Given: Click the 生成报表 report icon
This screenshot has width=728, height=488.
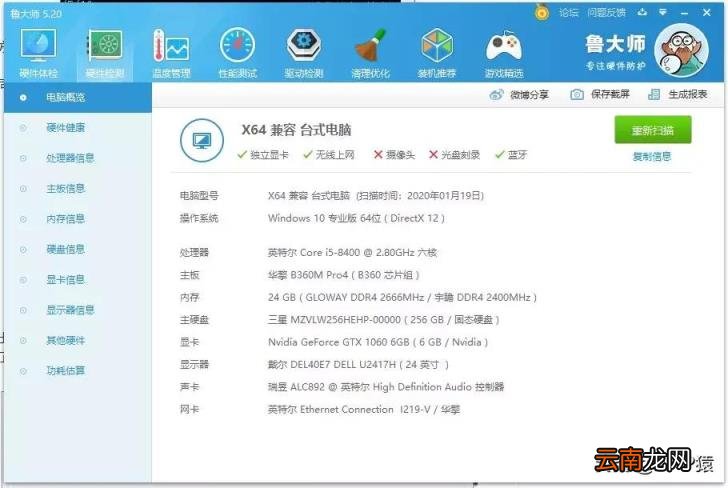Looking at the screenshot, I should click(654, 94).
